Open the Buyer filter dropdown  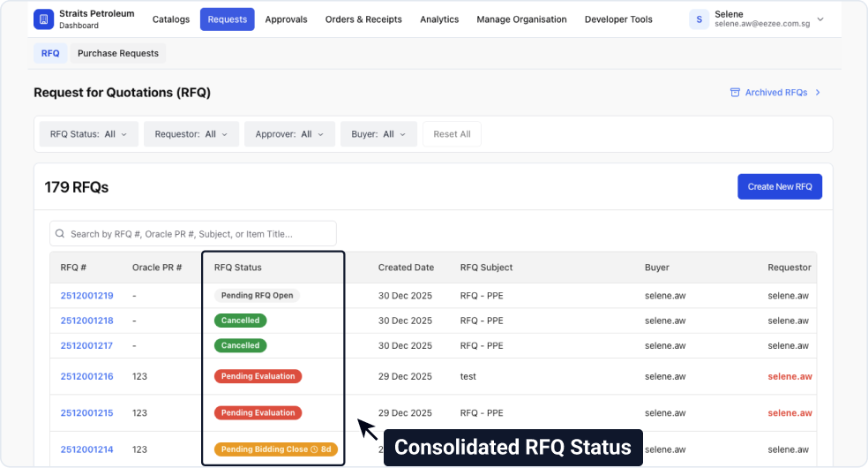378,134
